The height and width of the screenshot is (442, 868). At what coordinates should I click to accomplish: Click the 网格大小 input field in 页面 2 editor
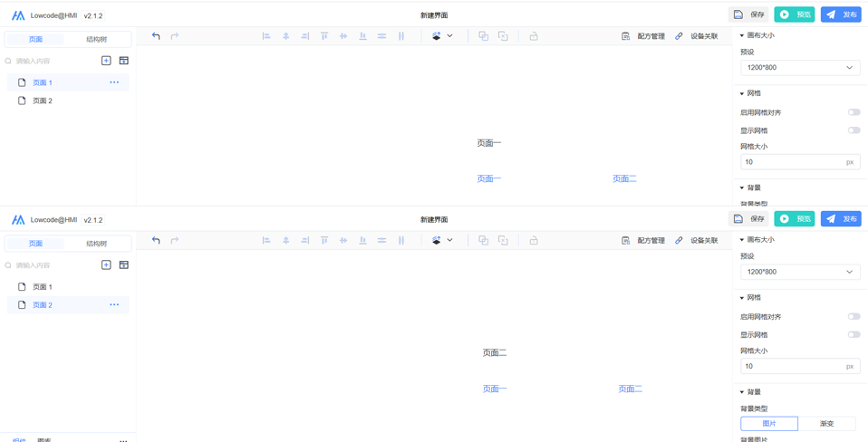point(792,367)
